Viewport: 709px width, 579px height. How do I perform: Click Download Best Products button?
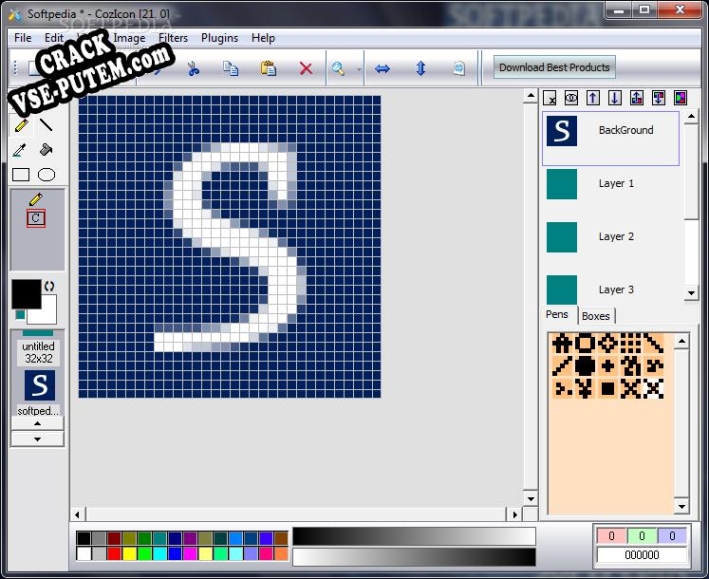click(x=554, y=68)
